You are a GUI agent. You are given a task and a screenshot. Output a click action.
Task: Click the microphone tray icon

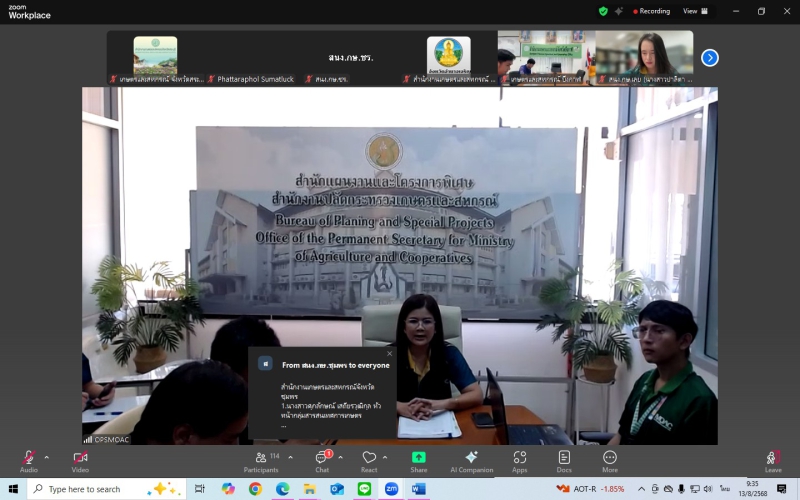pos(681,489)
